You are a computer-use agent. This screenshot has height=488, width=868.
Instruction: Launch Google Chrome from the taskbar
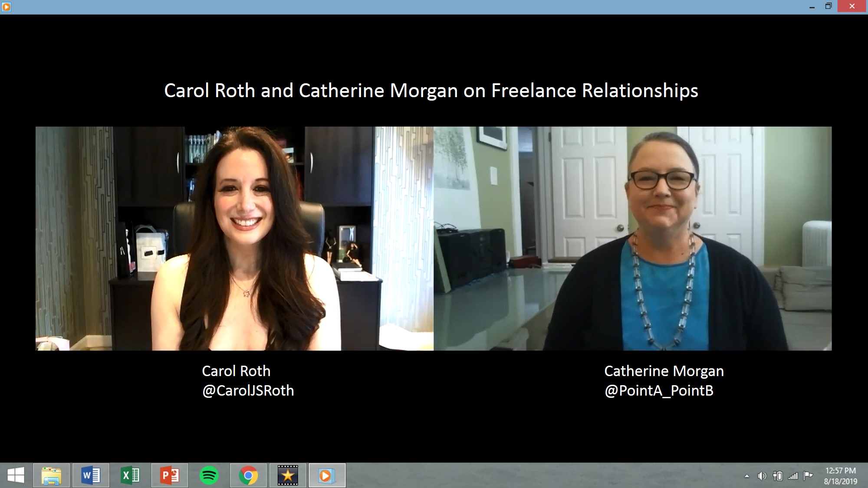pyautogui.click(x=248, y=475)
